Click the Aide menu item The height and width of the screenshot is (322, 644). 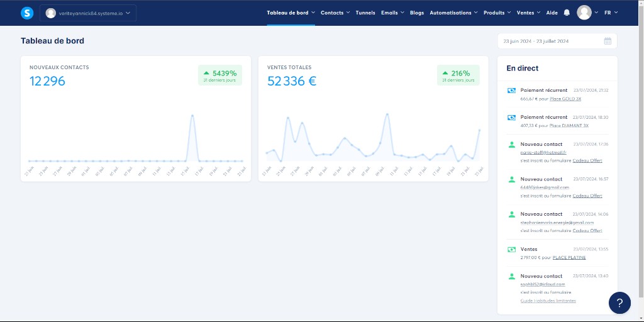552,13
